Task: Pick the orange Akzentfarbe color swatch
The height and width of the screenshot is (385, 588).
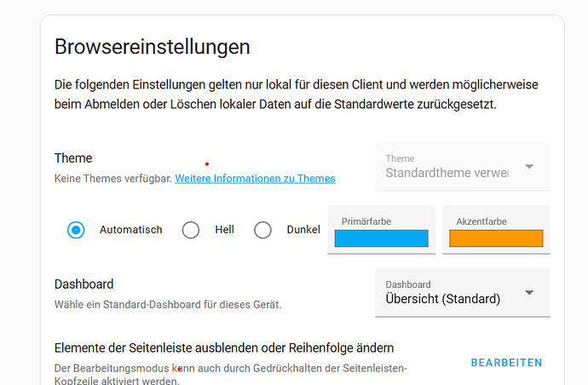Action: [x=496, y=238]
